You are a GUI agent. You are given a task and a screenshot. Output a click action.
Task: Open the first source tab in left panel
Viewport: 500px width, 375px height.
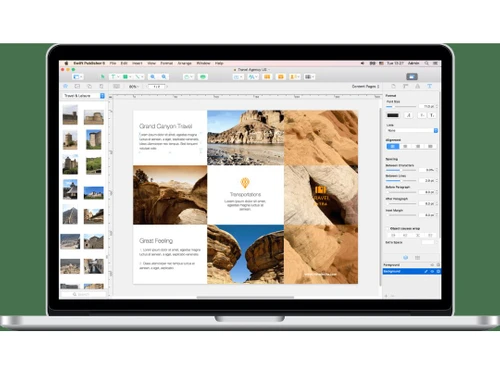tap(66, 86)
